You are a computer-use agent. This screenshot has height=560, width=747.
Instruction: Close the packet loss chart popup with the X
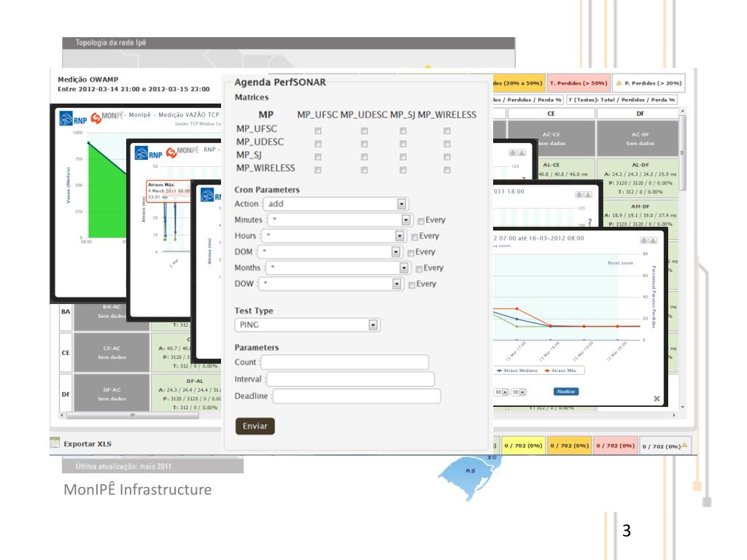pyautogui.click(x=657, y=399)
